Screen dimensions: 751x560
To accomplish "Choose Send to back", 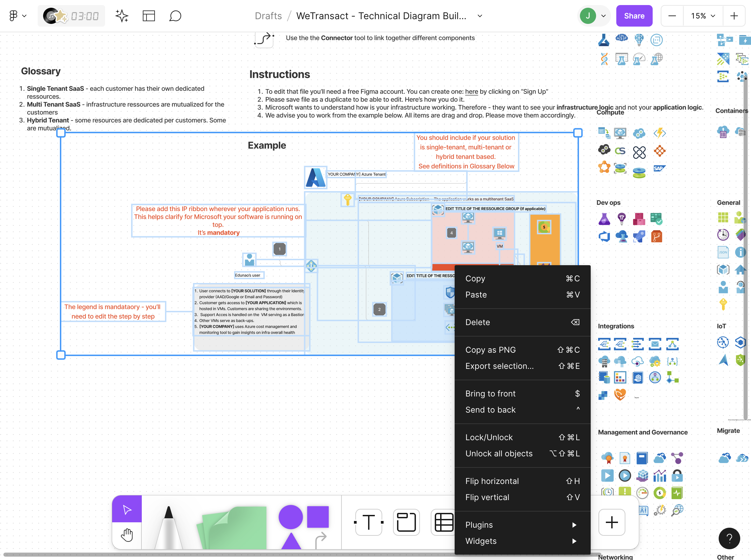I will (522, 410).
